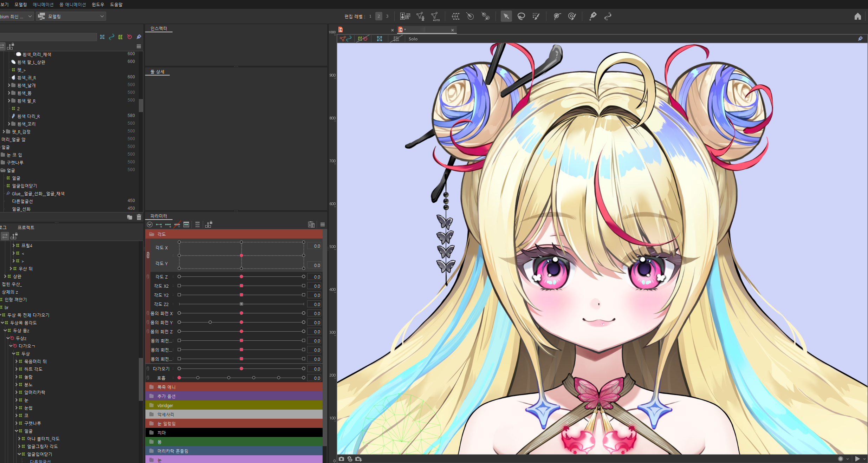Viewport: 868px width, 463px height.
Task: Click the parts panel search field
Action: point(48,37)
